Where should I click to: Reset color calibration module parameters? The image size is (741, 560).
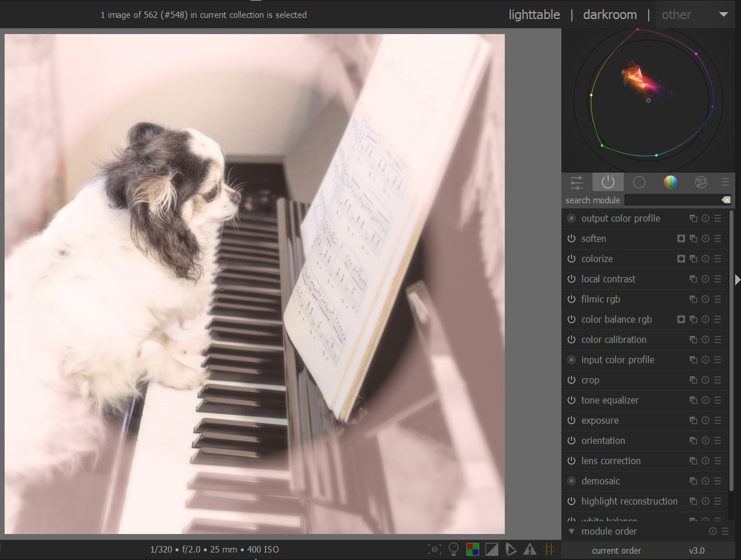pyautogui.click(x=705, y=340)
